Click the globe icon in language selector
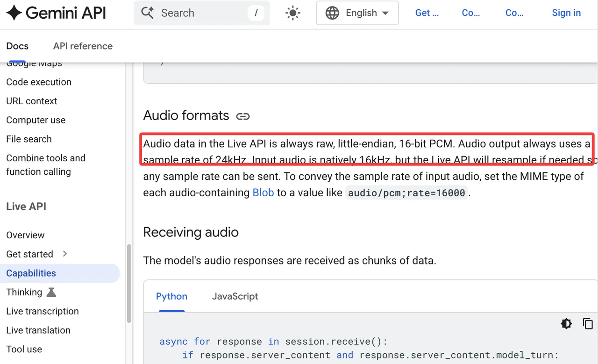This screenshot has height=364, width=598. 332,13
